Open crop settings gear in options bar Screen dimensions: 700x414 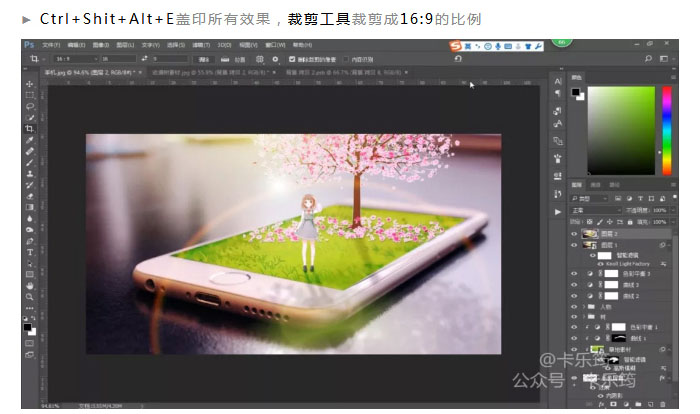point(275,59)
